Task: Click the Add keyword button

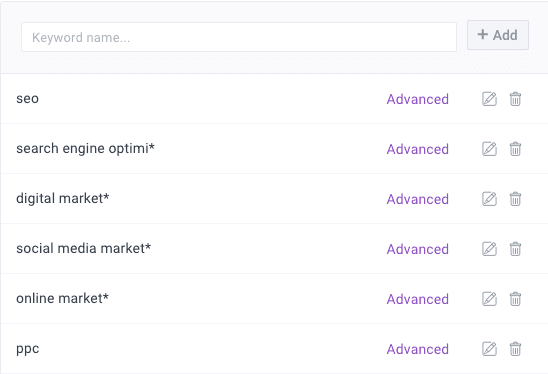Action: tap(498, 35)
